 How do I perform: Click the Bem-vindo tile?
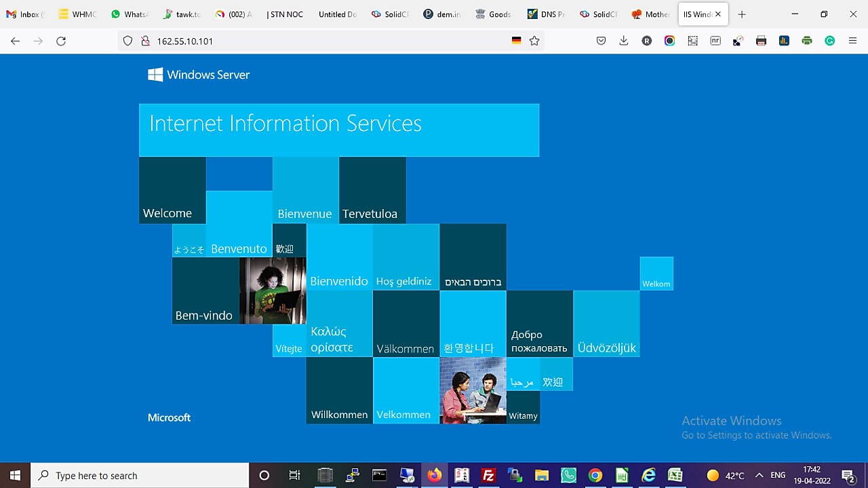[205, 290]
